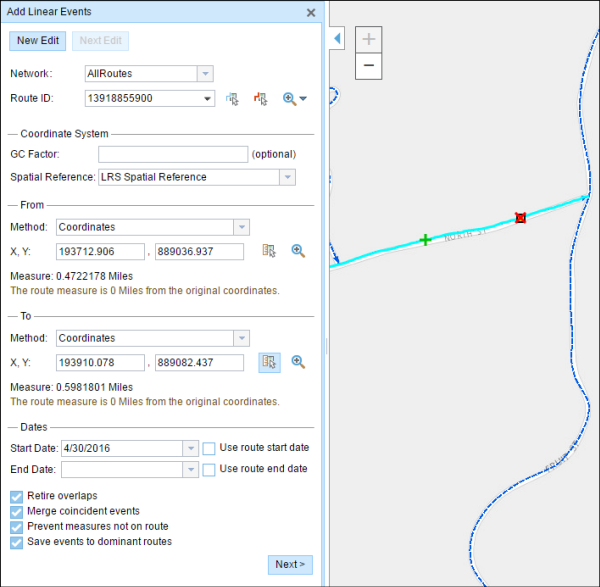Toggle Merge coincident events checkbox
600x587 pixels.
(17, 511)
